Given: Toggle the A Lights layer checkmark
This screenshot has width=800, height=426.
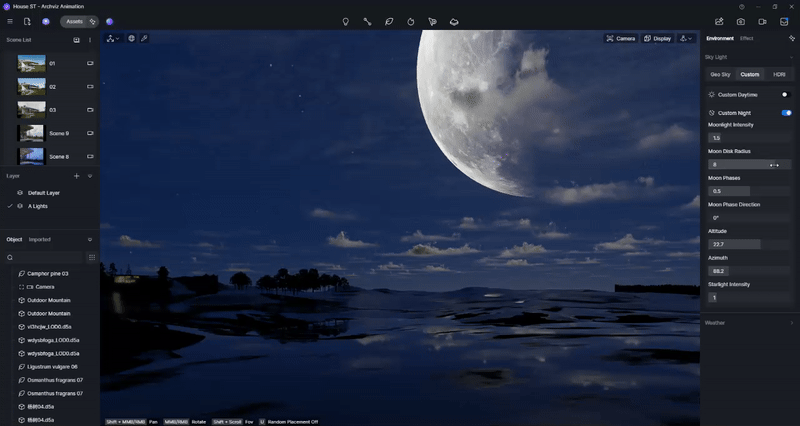Looking at the screenshot, I should pos(10,206).
